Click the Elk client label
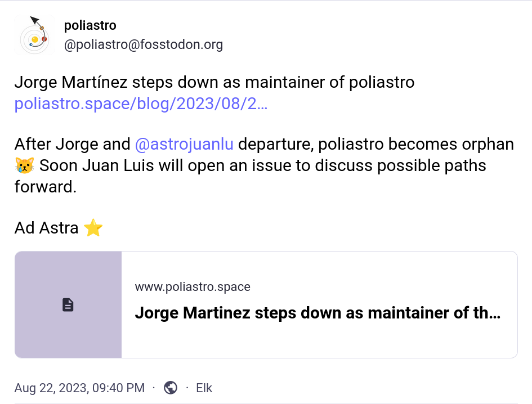This screenshot has height=404, width=532. click(x=204, y=388)
